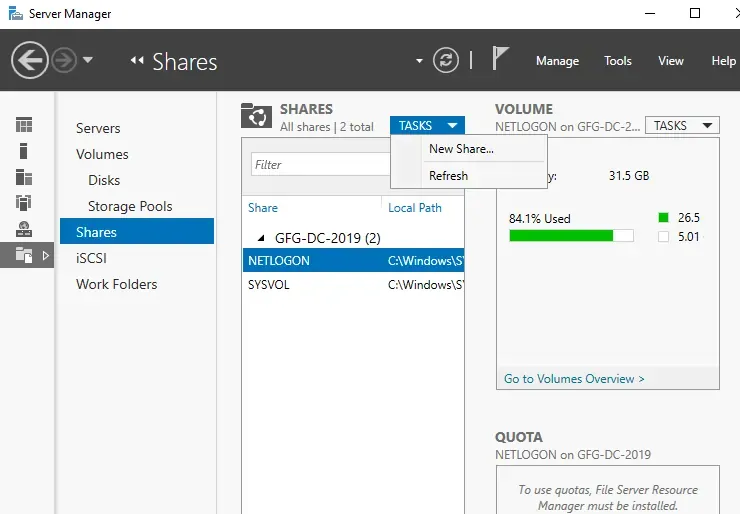740x514 pixels.
Task: Click the green used space swatch
Action: [664, 218]
